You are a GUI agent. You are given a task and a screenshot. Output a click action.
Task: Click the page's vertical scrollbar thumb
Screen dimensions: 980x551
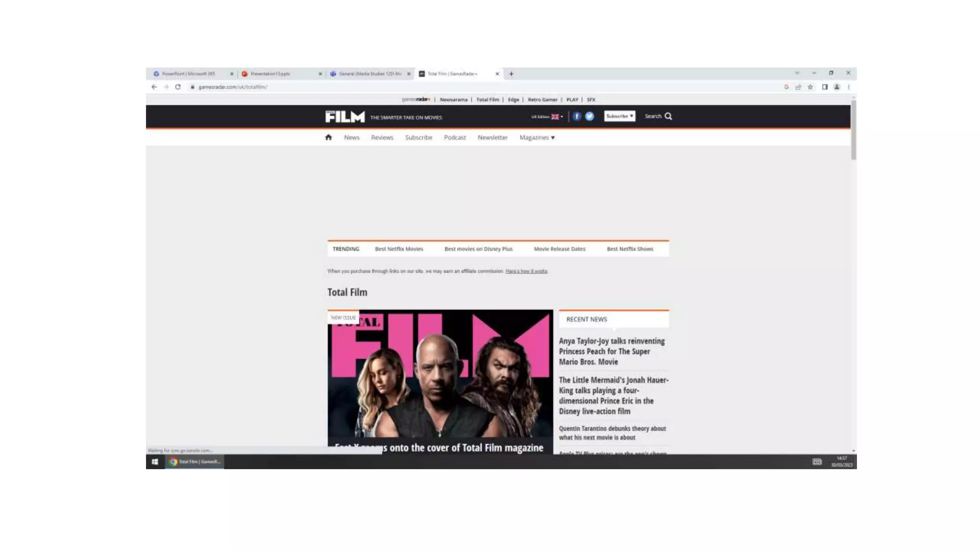coord(853,129)
